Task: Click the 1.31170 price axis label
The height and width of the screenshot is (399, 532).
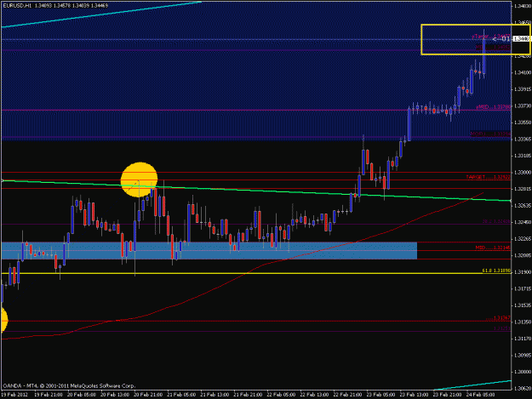Action: pyautogui.click(x=522, y=339)
